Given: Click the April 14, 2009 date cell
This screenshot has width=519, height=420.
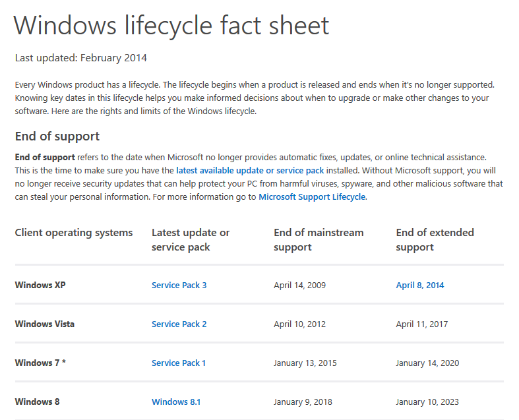Looking at the screenshot, I should click(299, 285).
